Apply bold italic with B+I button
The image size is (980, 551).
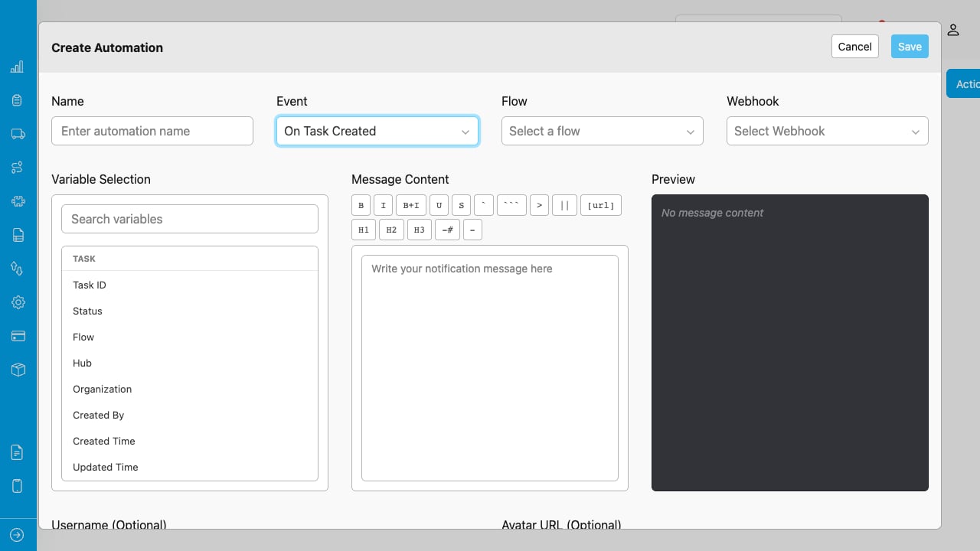click(411, 205)
